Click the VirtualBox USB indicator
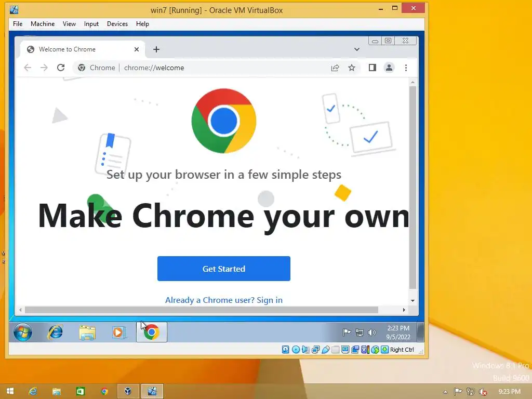Viewport: 532px width, 399px height. pos(325,350)
